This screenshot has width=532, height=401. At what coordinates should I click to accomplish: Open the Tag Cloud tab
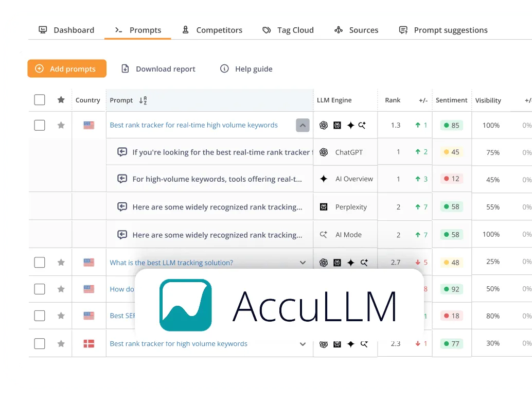click(288, 30)
